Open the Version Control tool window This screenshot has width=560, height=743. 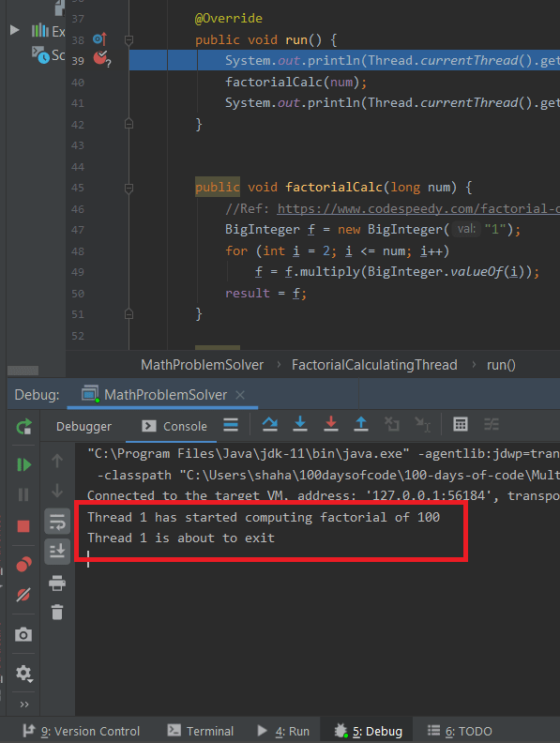click(x=81, y=731)
